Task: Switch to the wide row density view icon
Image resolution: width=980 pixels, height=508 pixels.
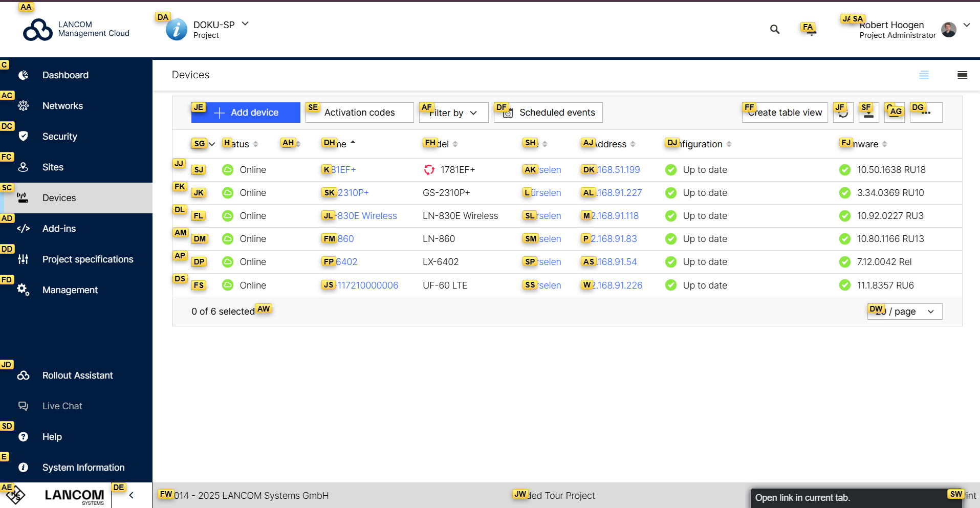Action: pos(962,75)
